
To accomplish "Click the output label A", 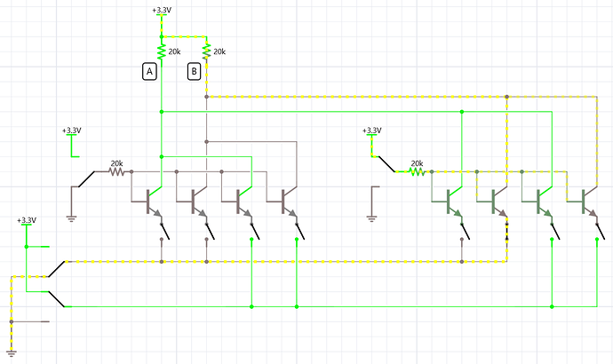I will point(149,72).
